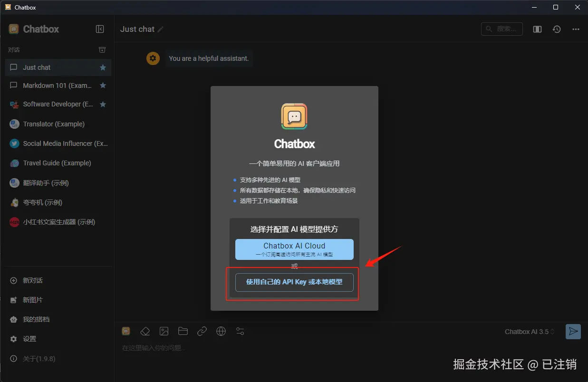Select the 小红书文案生成器 (示例) conversation
The image size is (588, 382).
tap(58, 222)
